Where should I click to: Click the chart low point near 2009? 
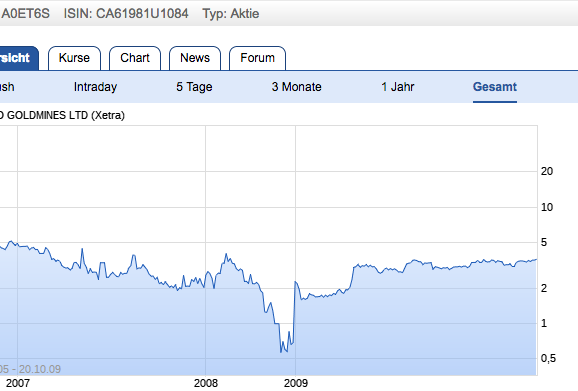(x=281, y=352)
